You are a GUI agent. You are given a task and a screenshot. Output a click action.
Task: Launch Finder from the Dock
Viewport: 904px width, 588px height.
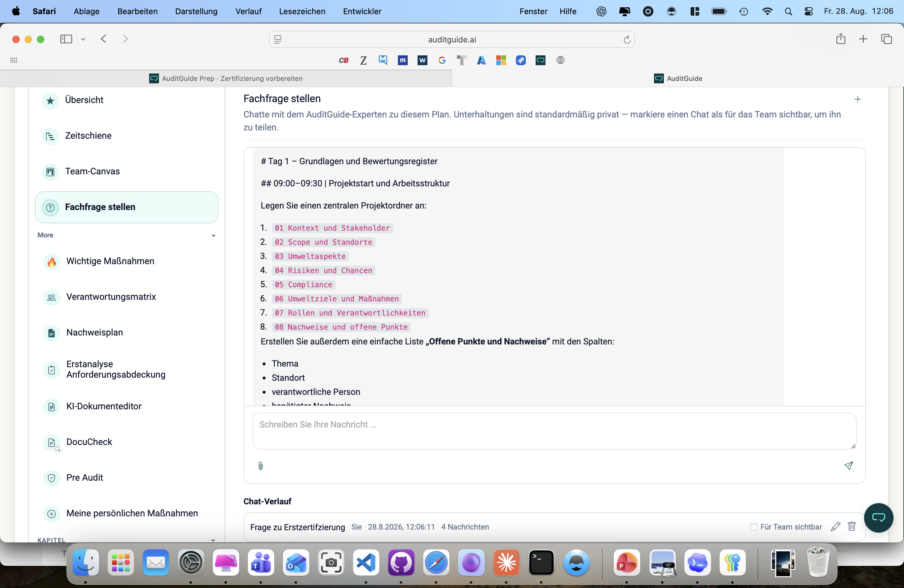pyautogui.click(x=85, y=562)
